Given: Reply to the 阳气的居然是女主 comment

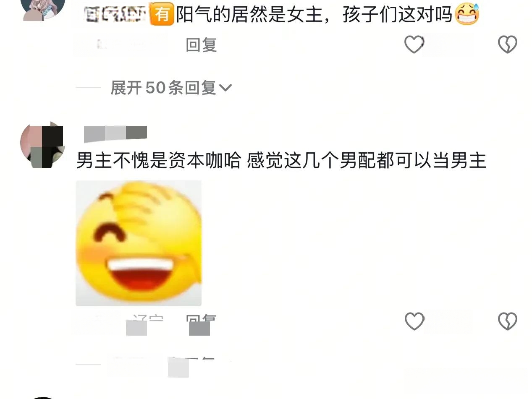Looking at the screenshot, I should coord(201,44).
